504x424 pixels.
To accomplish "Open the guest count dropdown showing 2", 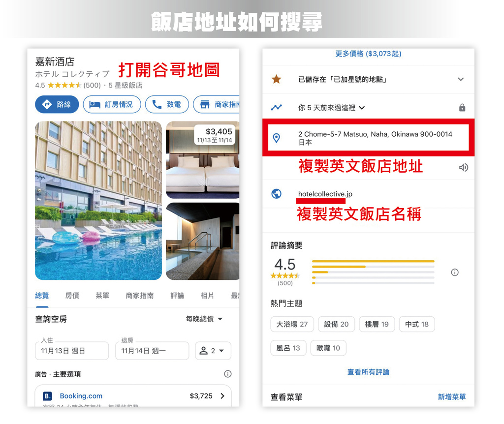I will [213, 351].
